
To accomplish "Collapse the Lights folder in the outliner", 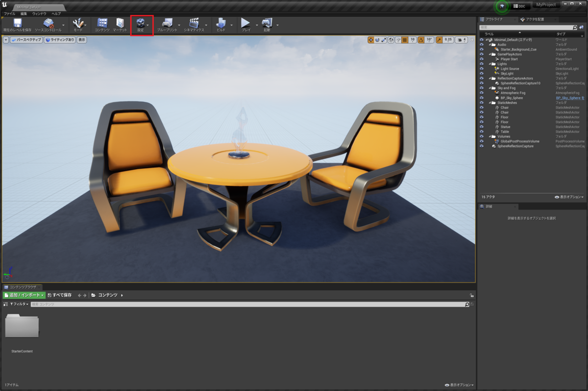I will 490,64.
